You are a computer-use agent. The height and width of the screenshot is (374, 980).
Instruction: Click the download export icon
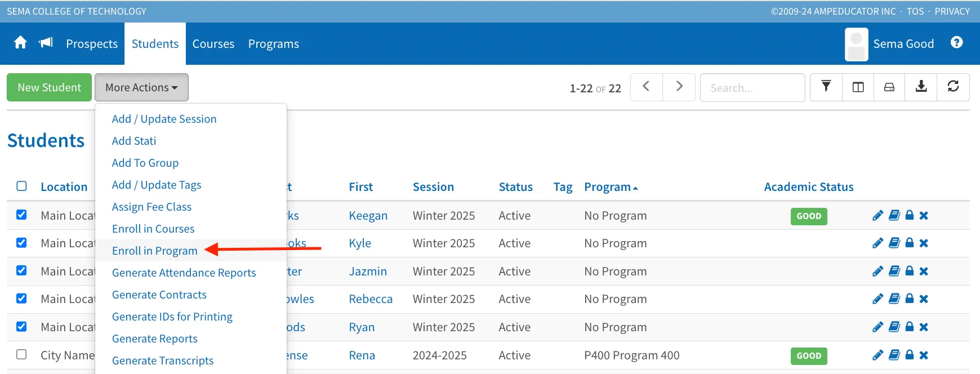(x=921, y=87)
